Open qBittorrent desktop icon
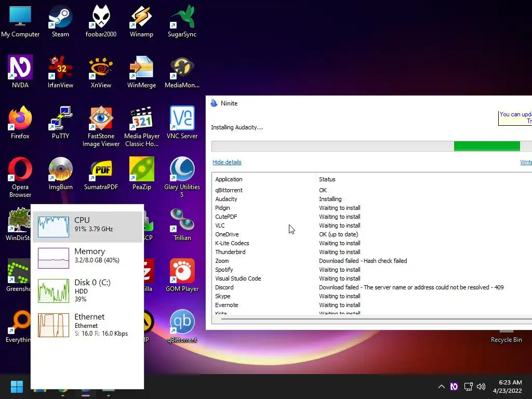 (182, 326)
